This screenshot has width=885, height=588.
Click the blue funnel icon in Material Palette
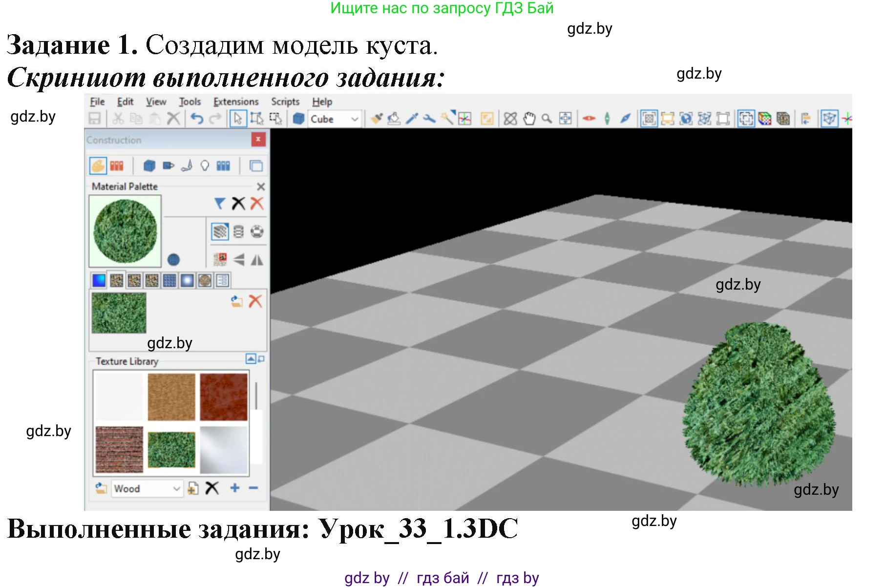click(220, 203)
